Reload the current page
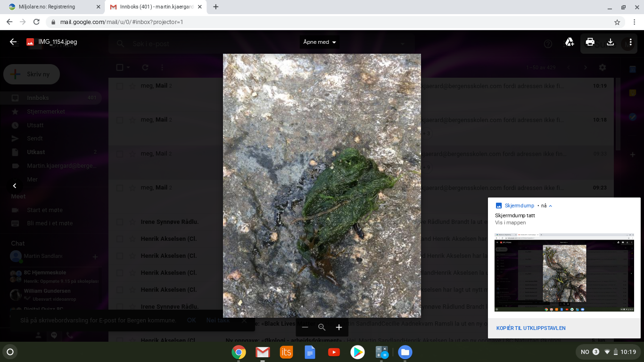 [x=36, y=22]
